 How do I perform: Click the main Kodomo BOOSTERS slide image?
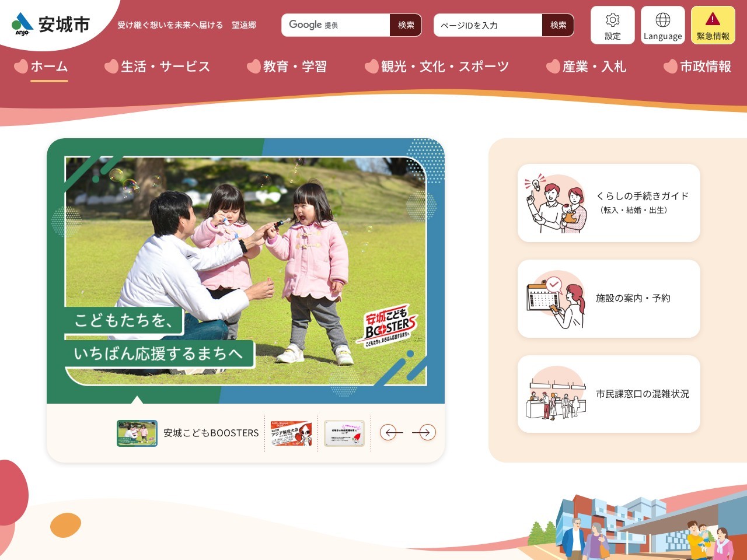point(246,271)
